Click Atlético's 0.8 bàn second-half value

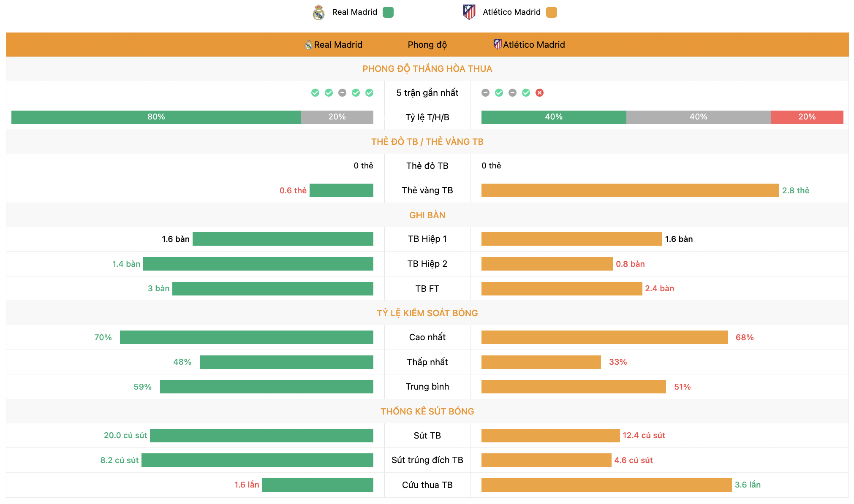[630, 264]
